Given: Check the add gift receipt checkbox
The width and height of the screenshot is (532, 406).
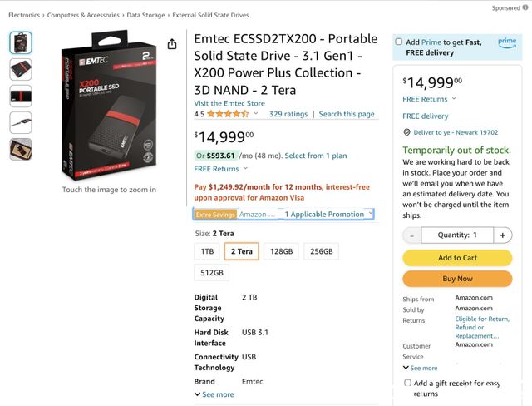Looking at the screenshot, I should (407, 384).
